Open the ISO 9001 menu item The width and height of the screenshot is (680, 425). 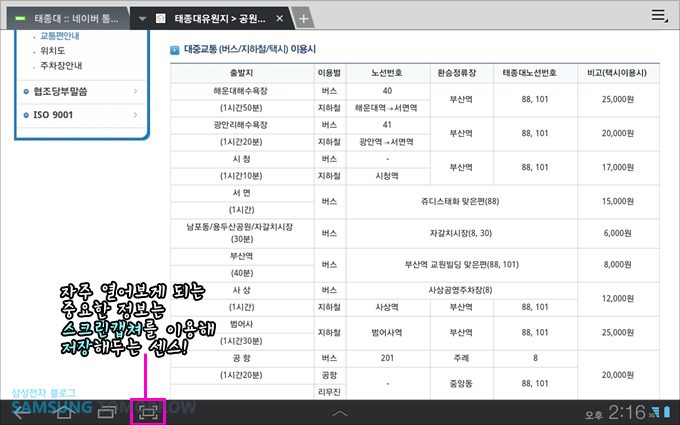(x=82, y=115)
